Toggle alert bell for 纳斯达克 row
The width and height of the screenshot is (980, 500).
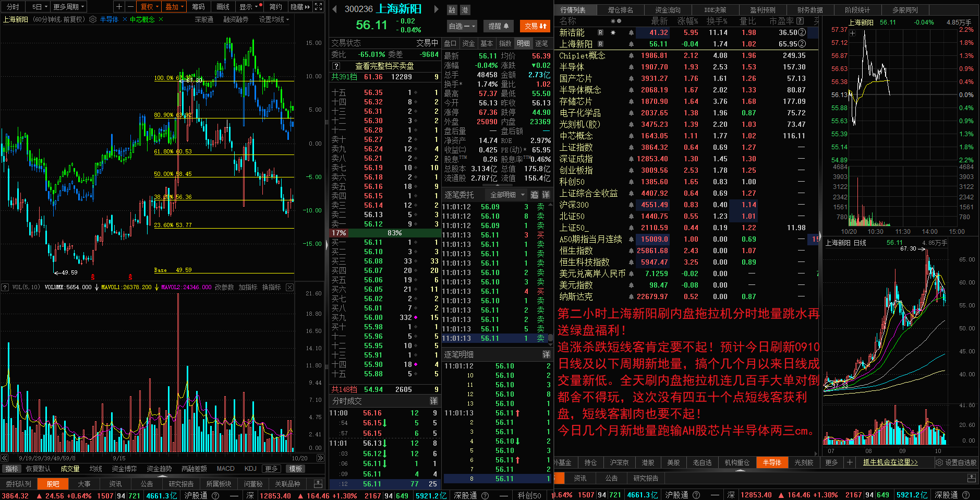(x=631, y=296)
